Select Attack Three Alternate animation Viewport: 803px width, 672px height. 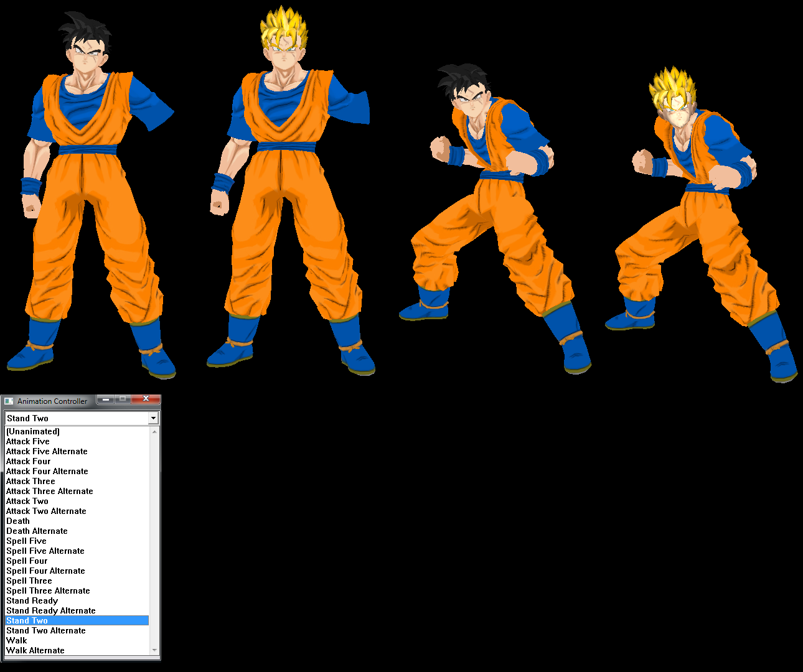(x=77, y=491)
